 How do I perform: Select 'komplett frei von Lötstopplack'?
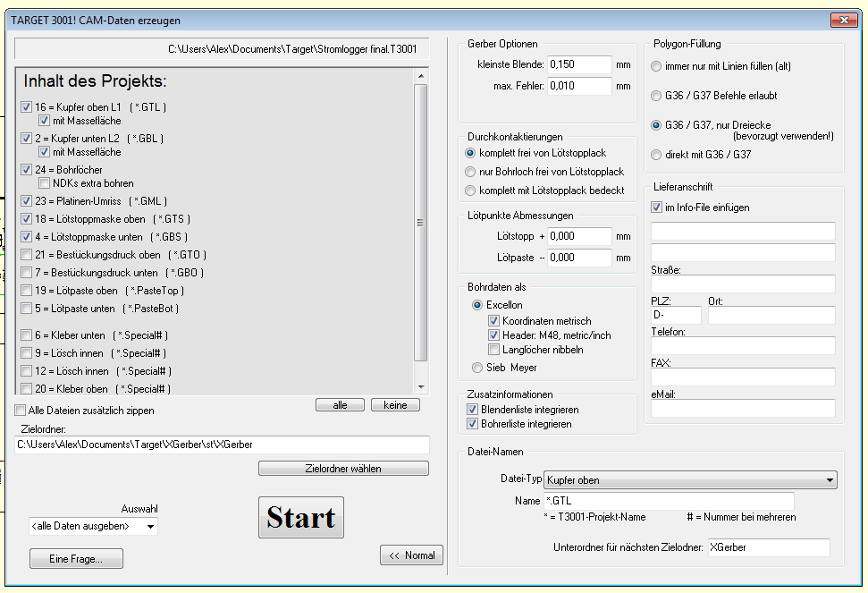pyautogui.click(x=470, y=153)
